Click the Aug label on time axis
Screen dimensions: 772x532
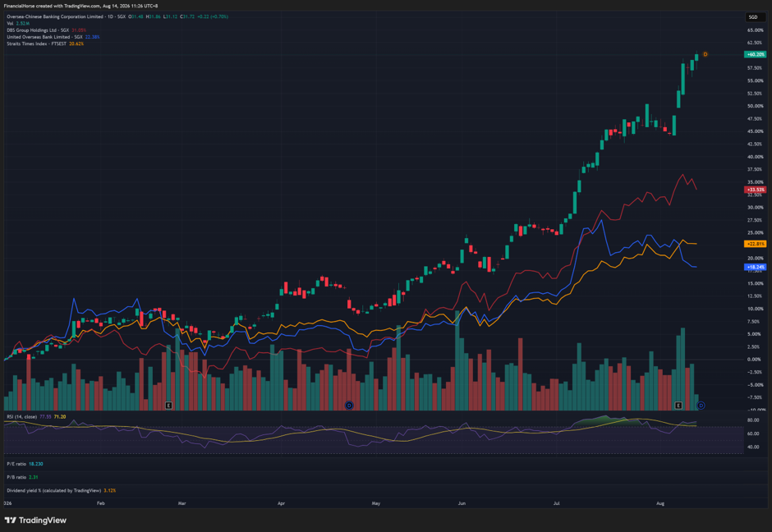click(x=660, y=503)
